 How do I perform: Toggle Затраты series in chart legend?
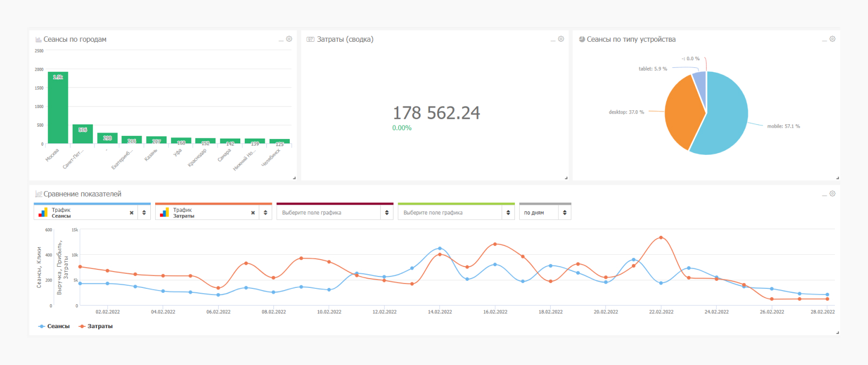point(96,326)
